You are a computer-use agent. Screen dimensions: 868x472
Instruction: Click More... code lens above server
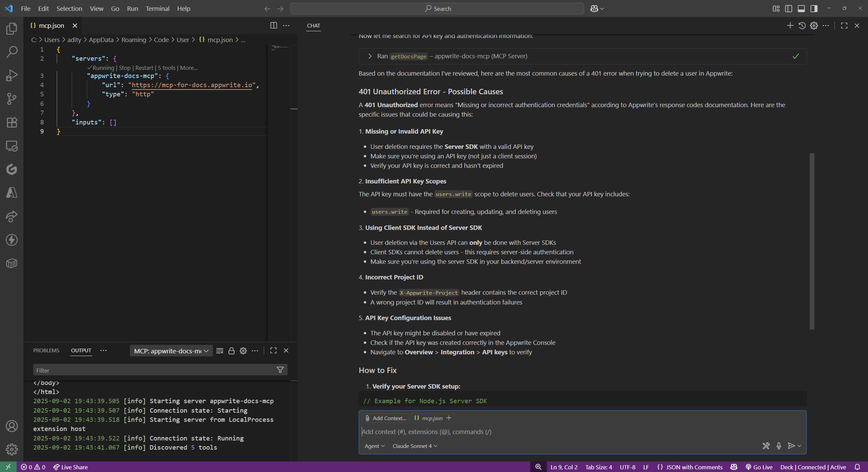189,68
